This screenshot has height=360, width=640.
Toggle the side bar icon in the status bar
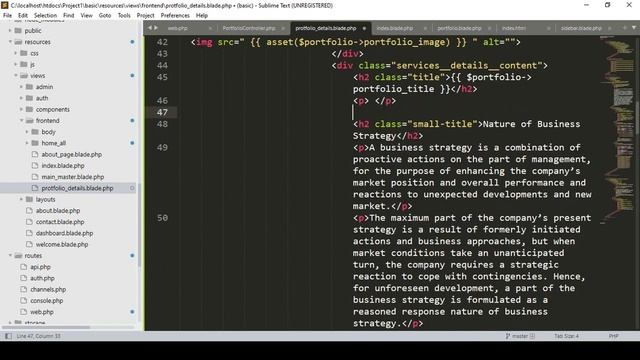tap(8, 336)
